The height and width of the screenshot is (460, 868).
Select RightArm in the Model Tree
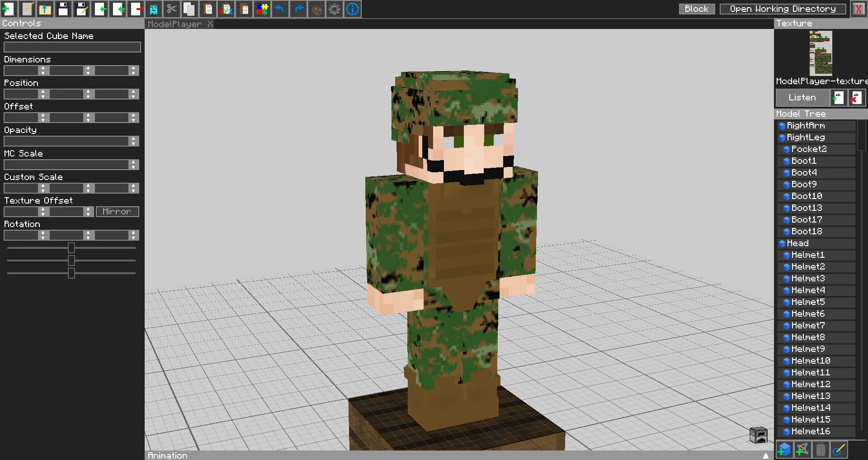[x=816, y=125]
